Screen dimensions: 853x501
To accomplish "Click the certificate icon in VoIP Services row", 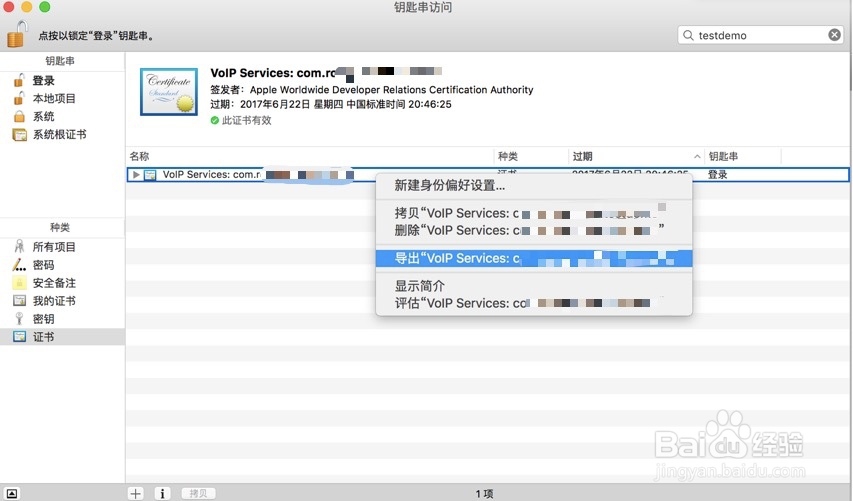I will [150, 175].
